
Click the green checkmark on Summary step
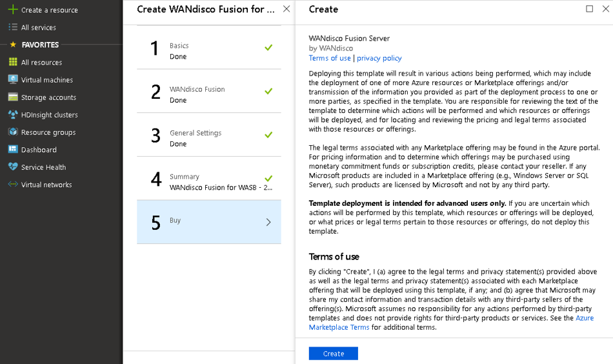268,179
